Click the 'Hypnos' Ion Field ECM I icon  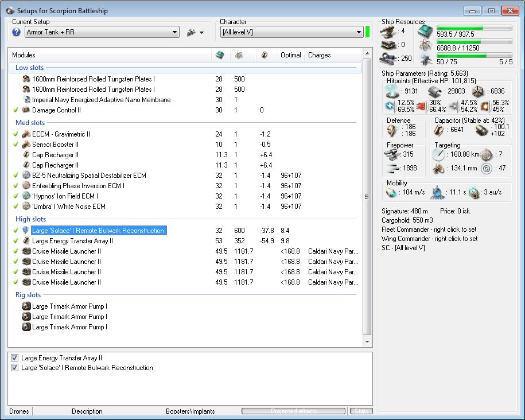pyautogui.click(x=26, y=196)
